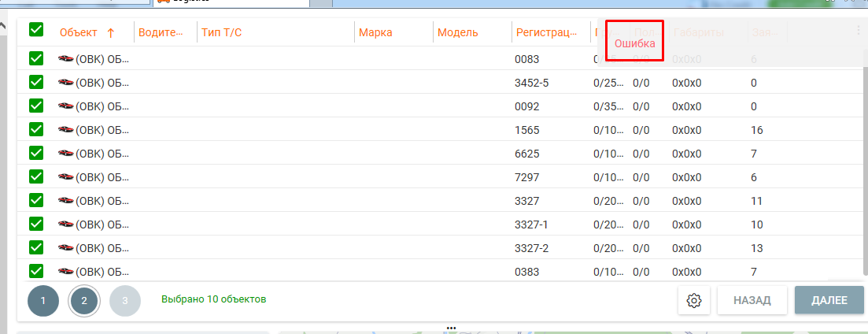The height and width of the screenshot is (334, 868).
Task: Open the three-dot column options menu
Action: tap(858, 31)
